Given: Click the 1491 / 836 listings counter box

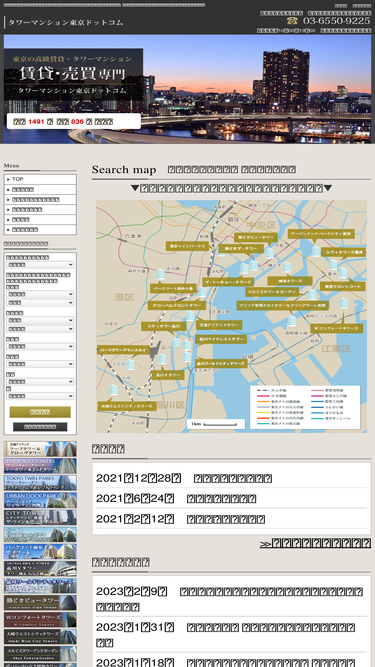Looking at the screenshot, I should (74, 121).
